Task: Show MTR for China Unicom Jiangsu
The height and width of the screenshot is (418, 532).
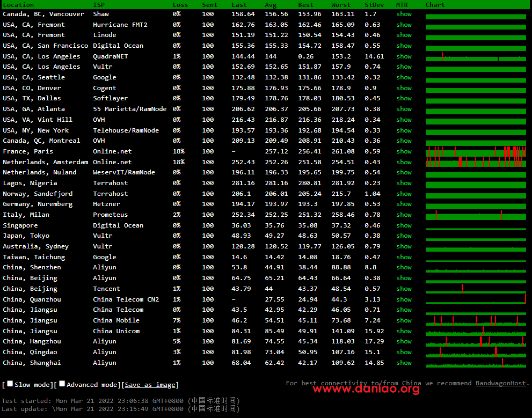Action: point(404,331)
